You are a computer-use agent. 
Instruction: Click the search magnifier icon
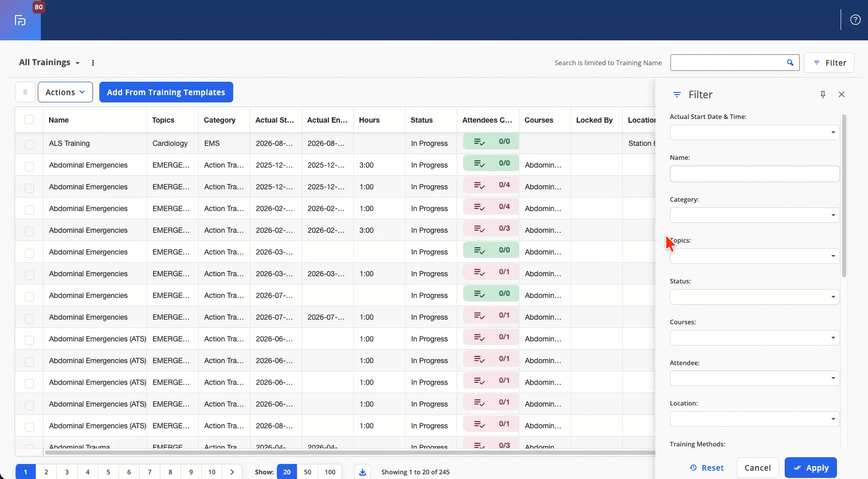coord(790,63)
